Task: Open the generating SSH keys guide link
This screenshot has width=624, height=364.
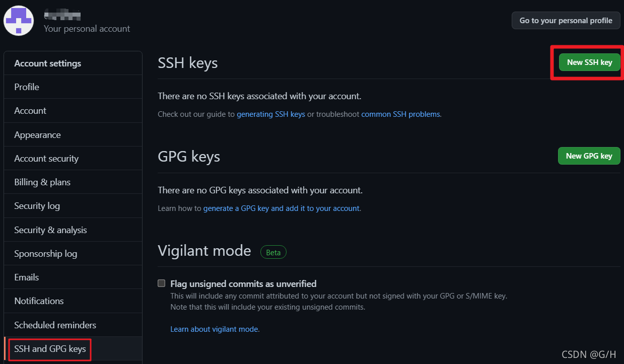Action: pos(271,114)
